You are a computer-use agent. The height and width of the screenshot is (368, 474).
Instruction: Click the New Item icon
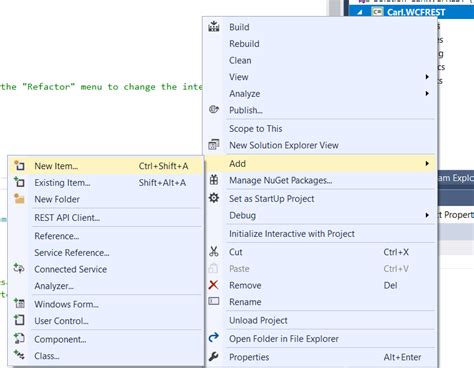point(19,165)
